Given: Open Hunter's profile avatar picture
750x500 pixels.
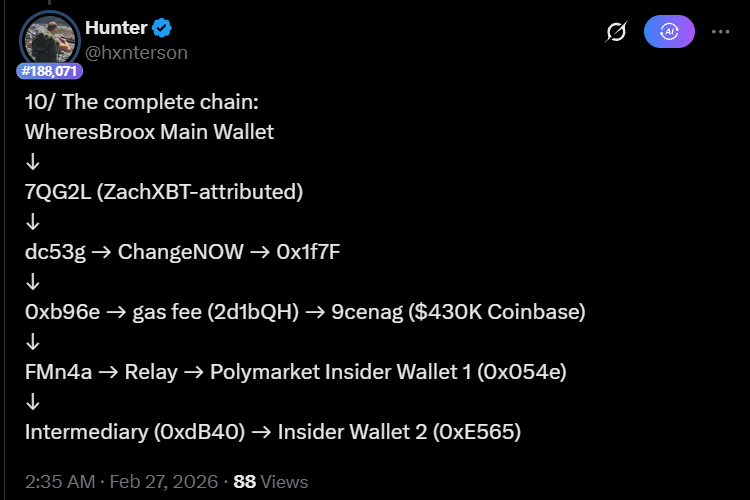Looking at the screenshot, I should [x=49, y=40].
